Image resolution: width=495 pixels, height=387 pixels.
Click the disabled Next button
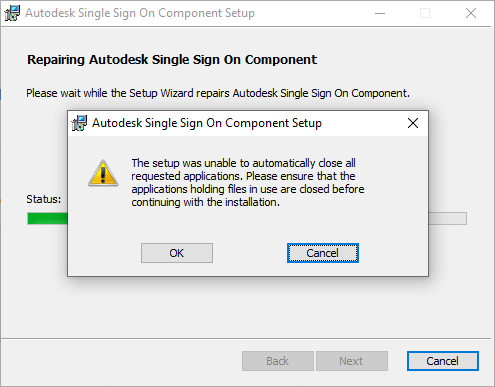pos(352,361)
